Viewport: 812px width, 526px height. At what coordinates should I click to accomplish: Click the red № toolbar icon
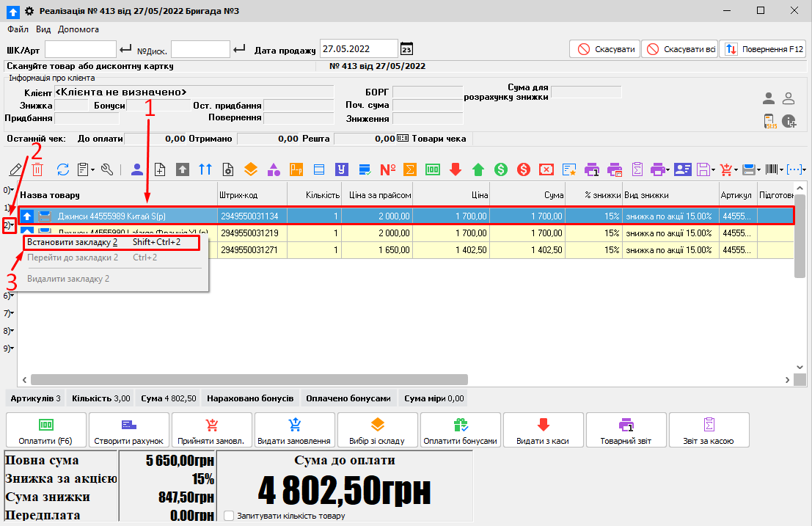click(x=388, y=169)
